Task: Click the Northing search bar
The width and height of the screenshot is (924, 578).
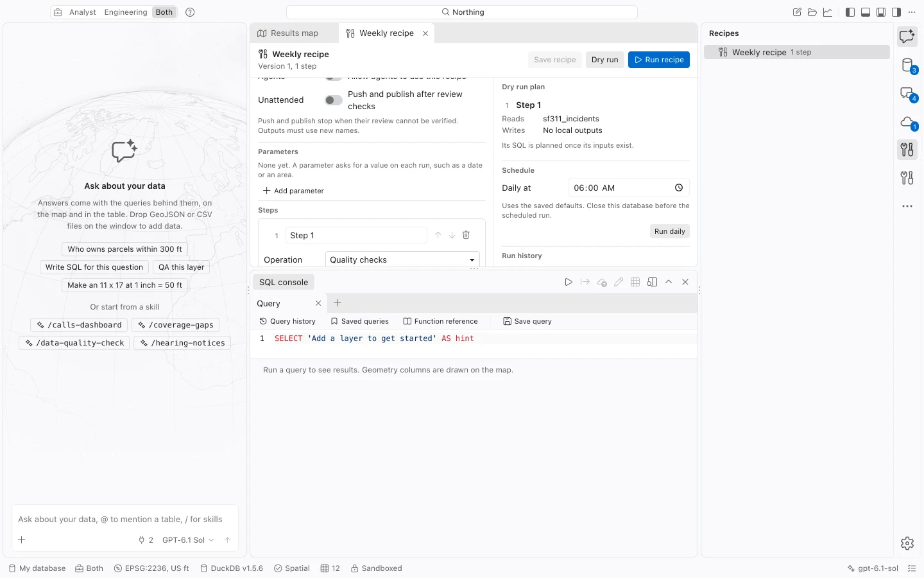Action: (462, 12)
